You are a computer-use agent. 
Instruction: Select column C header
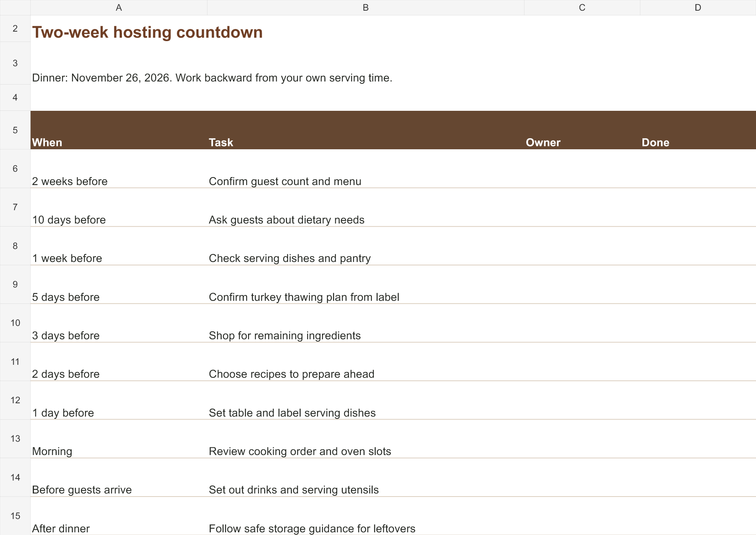(x=582, y=8)
